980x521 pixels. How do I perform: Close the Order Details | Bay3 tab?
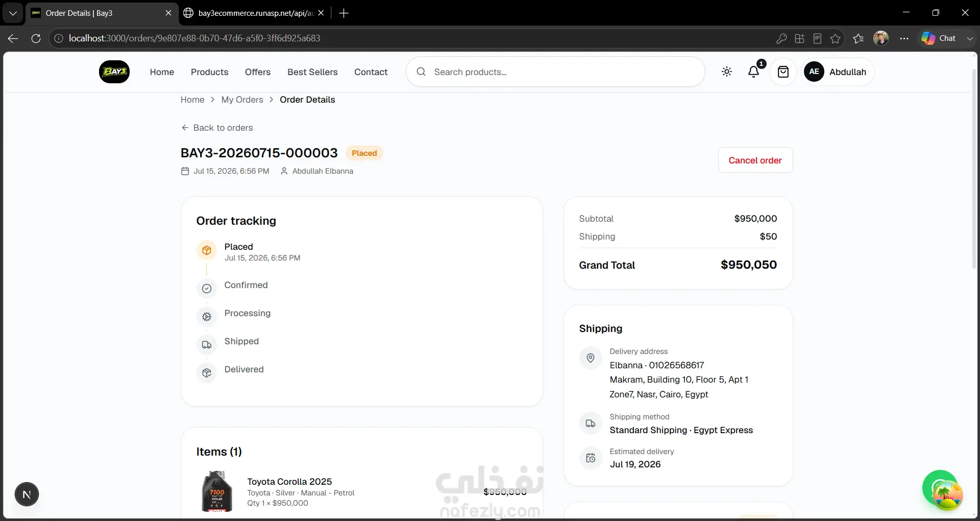[x=168, y=13]
